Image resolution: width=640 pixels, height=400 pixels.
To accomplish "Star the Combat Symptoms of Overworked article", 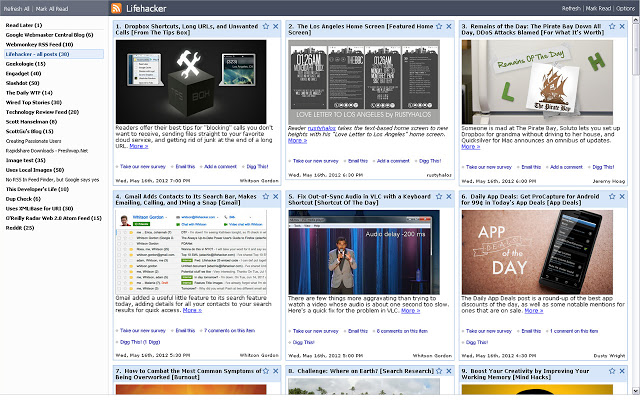I will 266,371.
